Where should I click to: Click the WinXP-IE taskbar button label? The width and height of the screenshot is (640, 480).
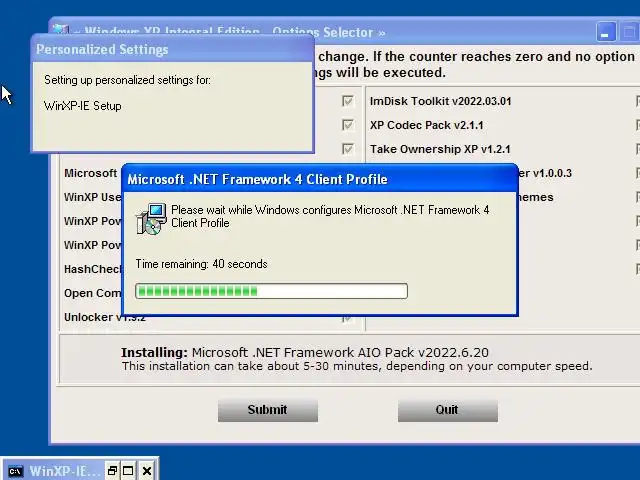pyautogui.click(x=64, y=471)
